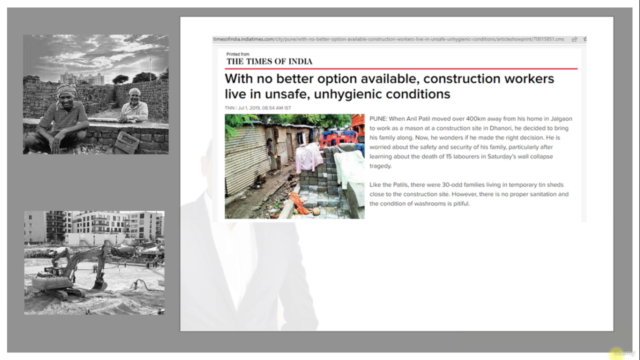640x360 pixels.
Task: Click the paragraph starting 'Like the Patils'
Action: pyautogui.click(x=469, y=194)
